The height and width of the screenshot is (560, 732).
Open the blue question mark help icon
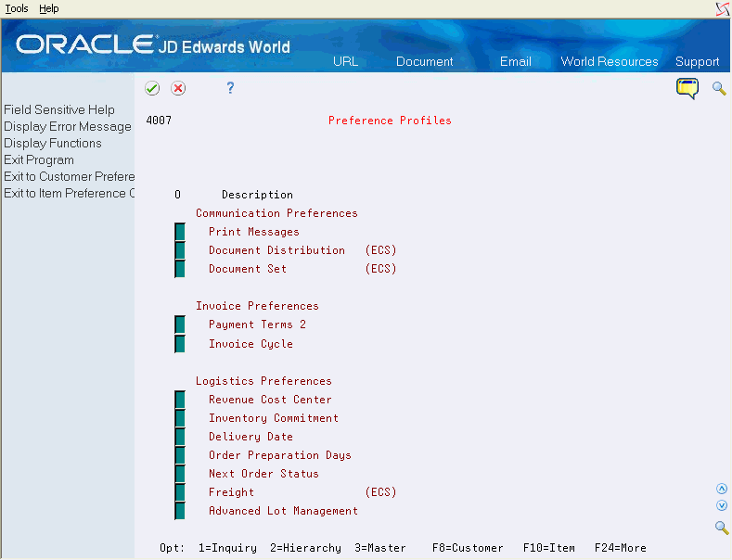pos(230,88)
